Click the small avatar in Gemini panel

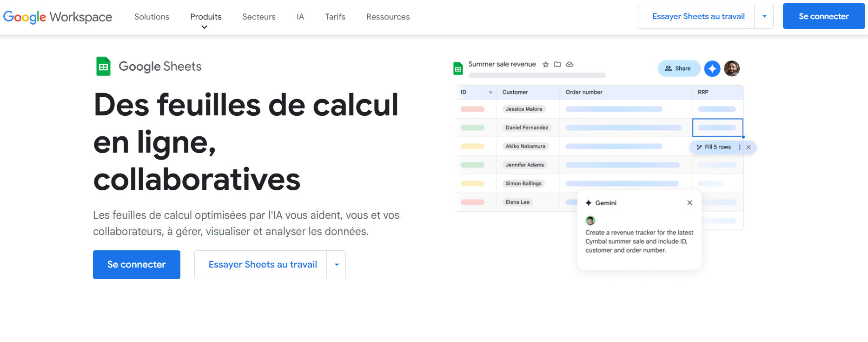(x=590, y=221)
